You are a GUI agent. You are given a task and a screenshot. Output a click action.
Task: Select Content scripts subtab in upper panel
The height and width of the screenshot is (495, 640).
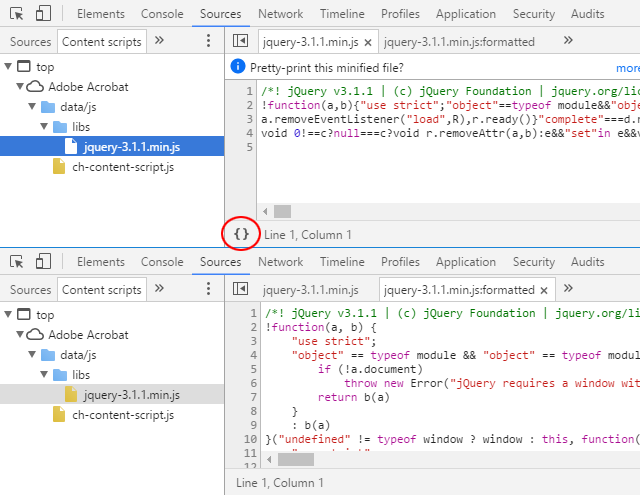pyautogui.click(x=102, y=42)
